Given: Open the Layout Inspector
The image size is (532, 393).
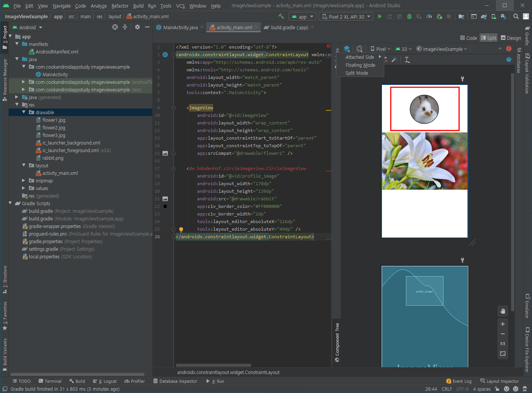Looking at the screenshot, I should click(499, 381).
